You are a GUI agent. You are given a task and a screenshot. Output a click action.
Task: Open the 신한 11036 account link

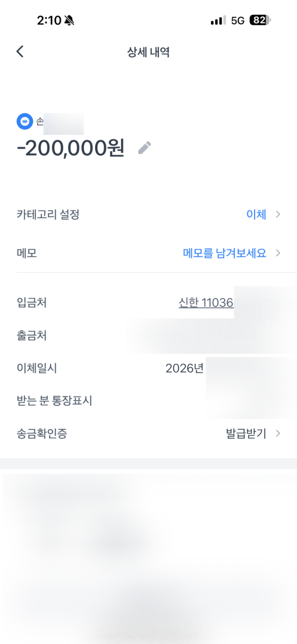[206, 303]
